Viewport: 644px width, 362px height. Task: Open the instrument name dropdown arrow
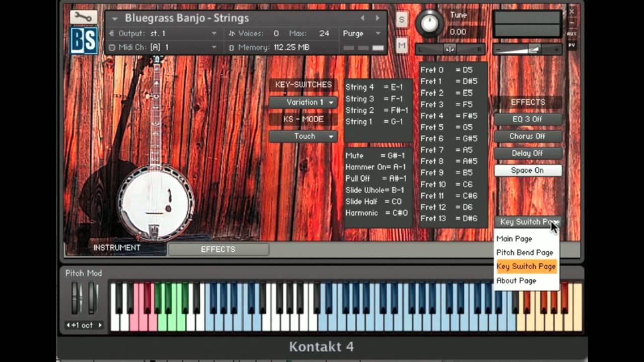pyautogui.click(x=115, y=19)
